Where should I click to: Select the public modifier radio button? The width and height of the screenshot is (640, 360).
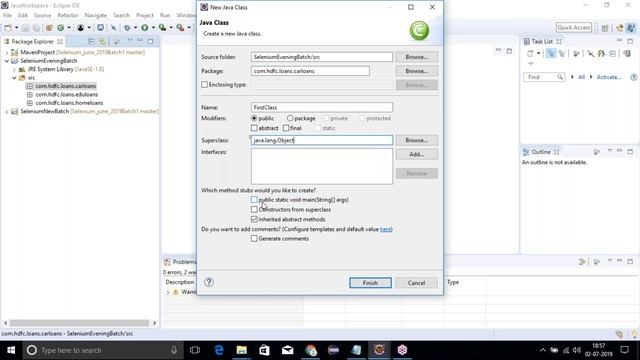tap(254, 118)
